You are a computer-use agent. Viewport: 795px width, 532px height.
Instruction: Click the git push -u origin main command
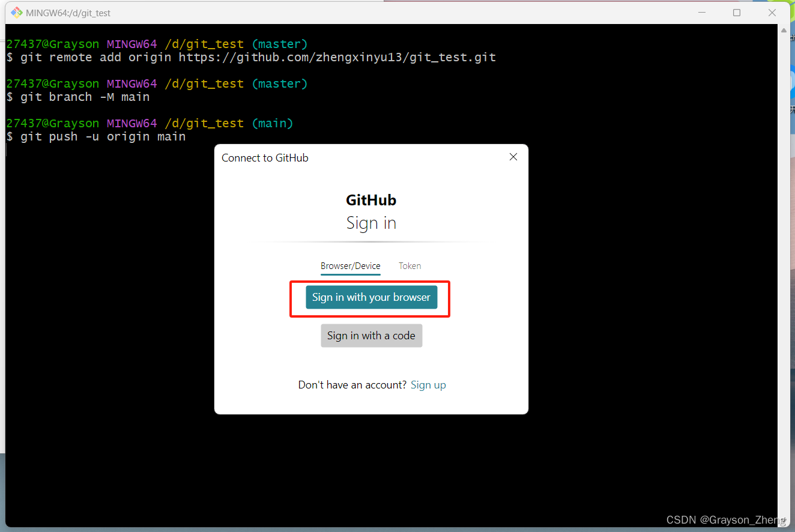(x=96, y=137)
